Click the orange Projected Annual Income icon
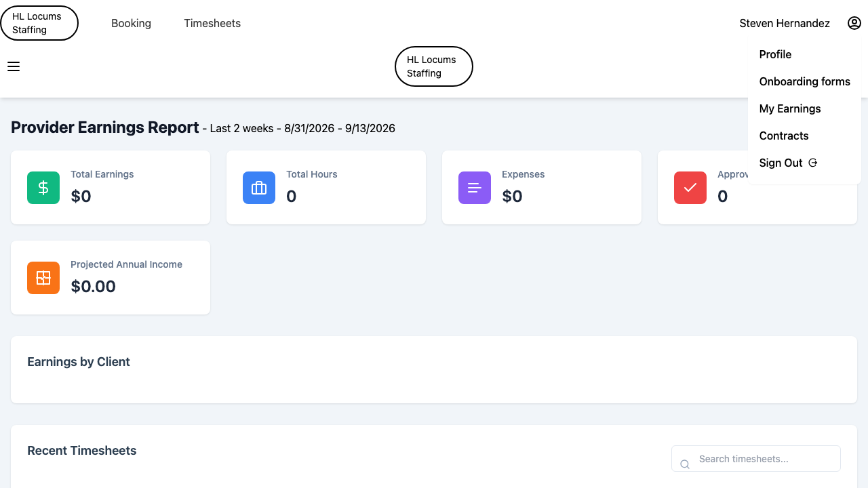Screen dimensions: 868x488 (x=43, y=278)
